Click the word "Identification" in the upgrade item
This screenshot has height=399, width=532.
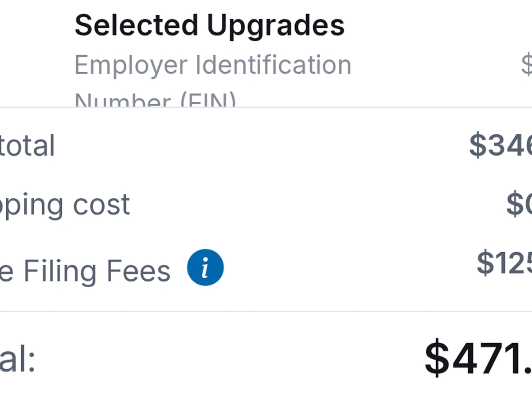pyautogui.click(x=274, y=65)
